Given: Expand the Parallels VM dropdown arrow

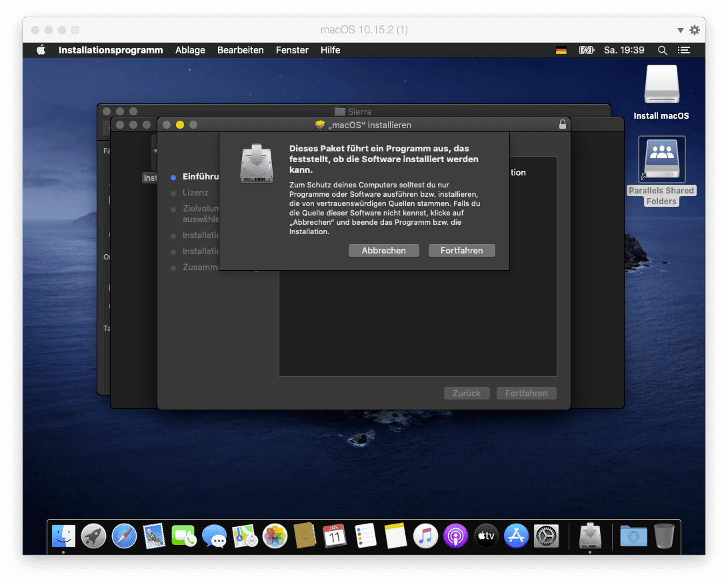Looking at the screenshot, I should click(681, 30).
